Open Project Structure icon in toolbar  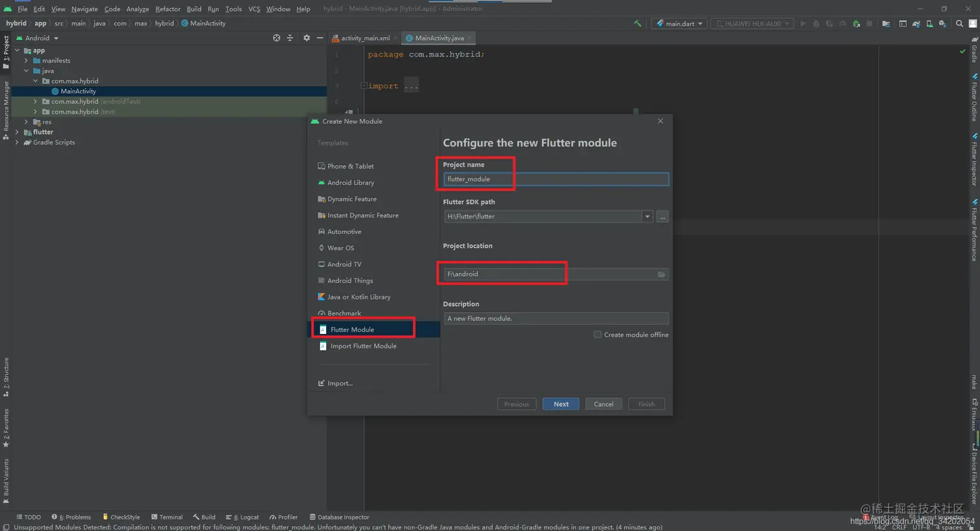pyautogui.click(x=886, y=23)
